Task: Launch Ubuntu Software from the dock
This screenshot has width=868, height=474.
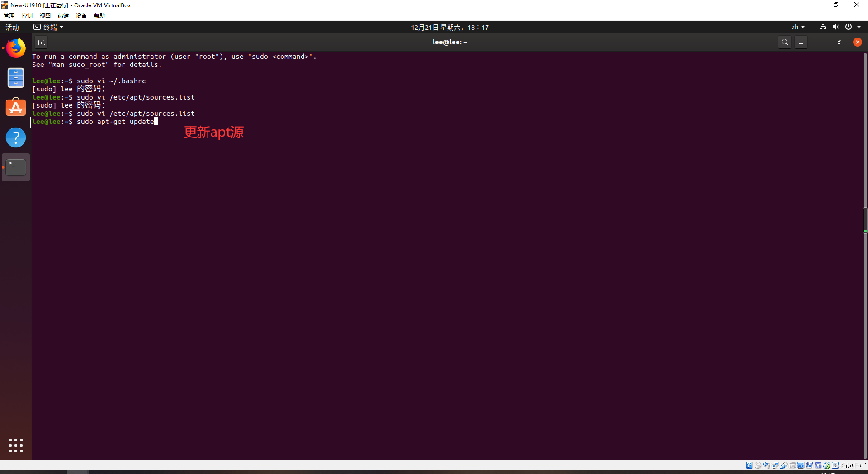Action: pyautogui.click(x=16, y=107)
